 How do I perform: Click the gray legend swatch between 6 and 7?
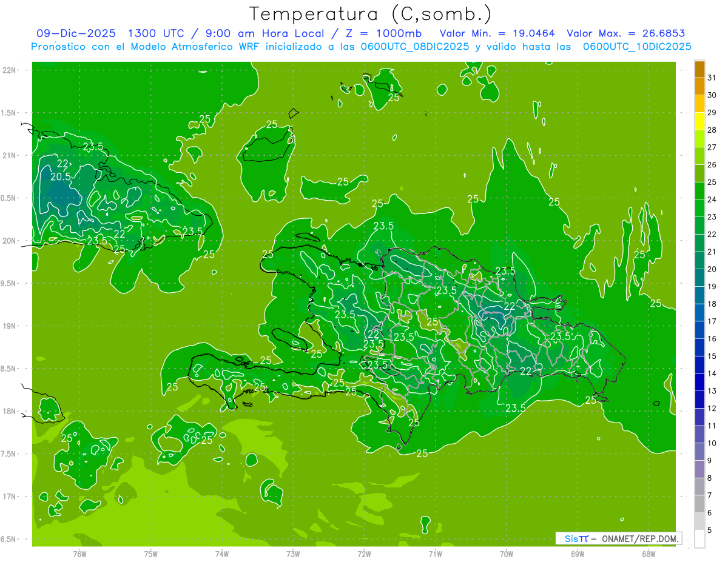click(699, 504)
